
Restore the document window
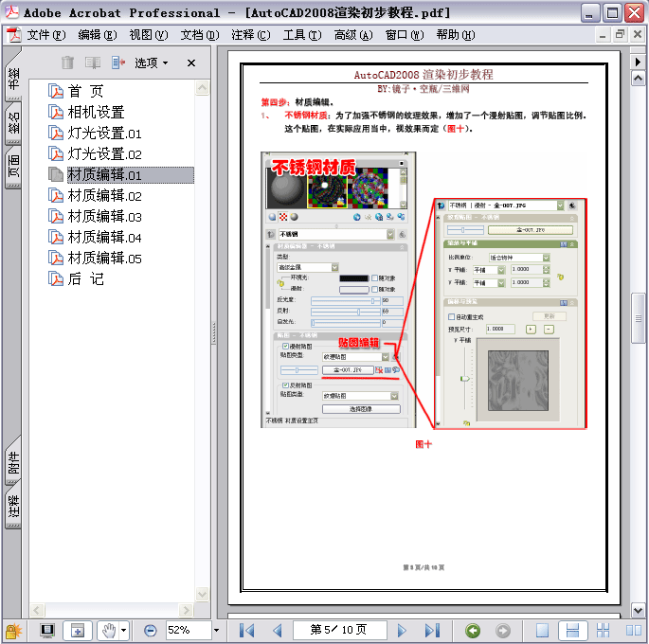point(620,35)
